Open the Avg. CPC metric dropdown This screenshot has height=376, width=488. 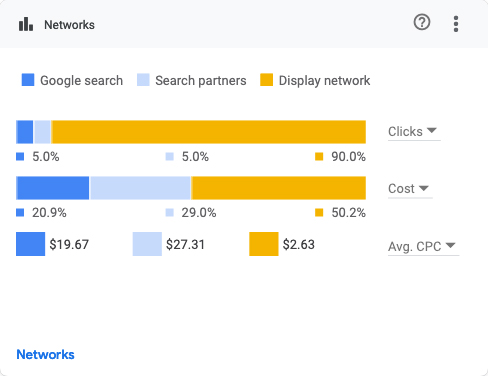tap(423, 246)
